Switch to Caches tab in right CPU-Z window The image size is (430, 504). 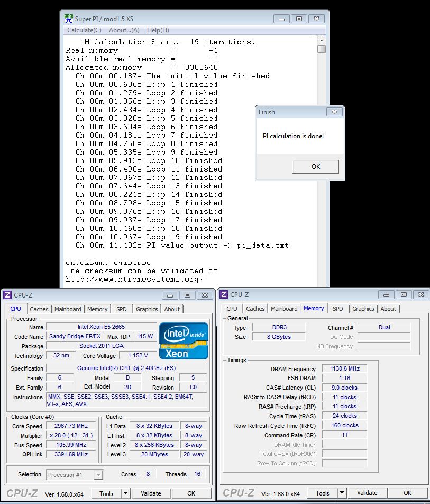[x=255, y=309]
